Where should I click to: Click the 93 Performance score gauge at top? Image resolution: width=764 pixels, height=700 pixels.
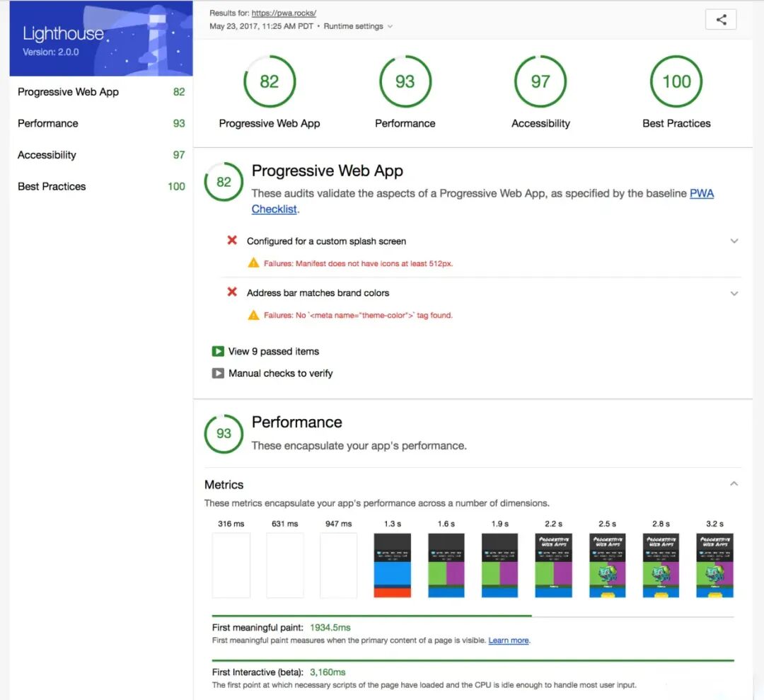pyautogui.click(x=405, y=81)
